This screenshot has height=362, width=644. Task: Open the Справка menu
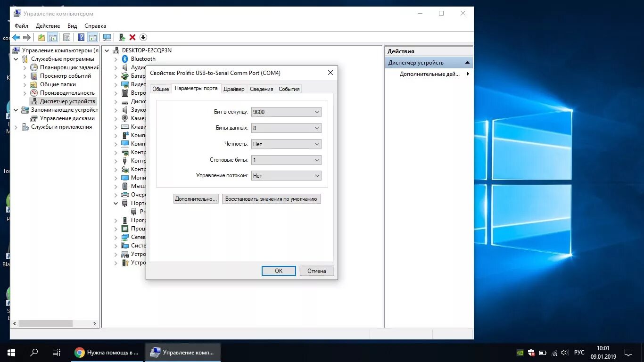click(95, 26)
